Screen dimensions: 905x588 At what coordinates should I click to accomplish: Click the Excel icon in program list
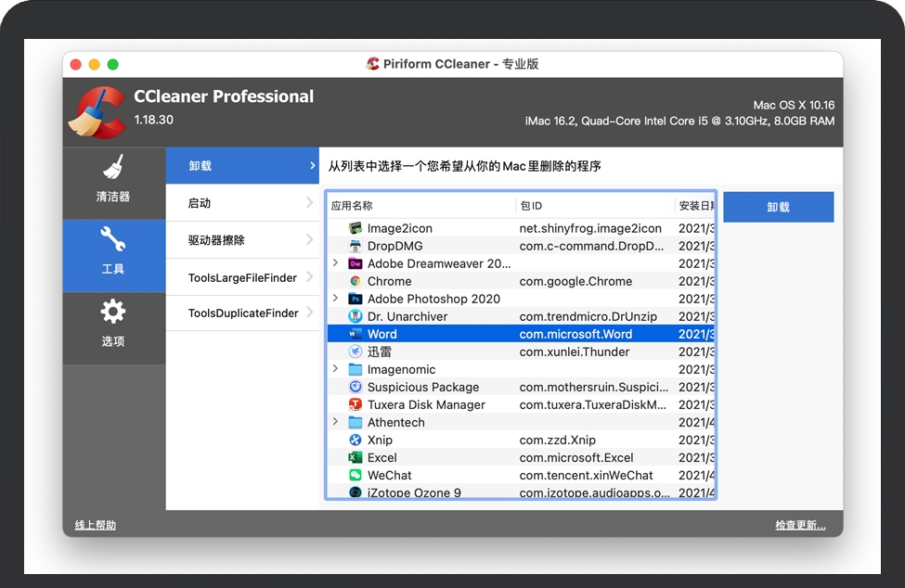point(355,457)
